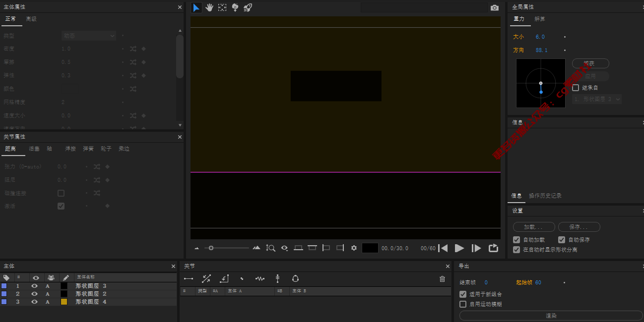Add left wall boundary icon
Screen dimensions: 644x322
point(326,248)
